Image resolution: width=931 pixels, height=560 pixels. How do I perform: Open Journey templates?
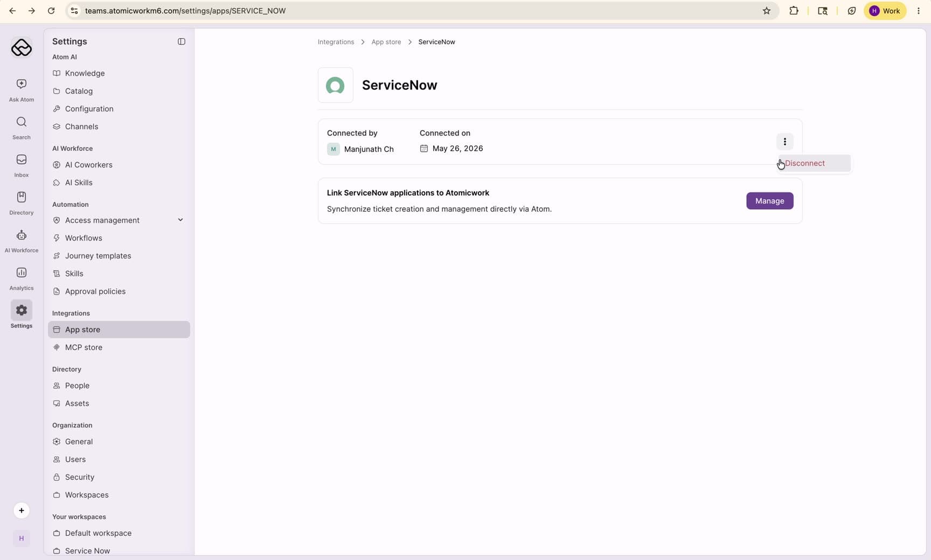(119, 256)
